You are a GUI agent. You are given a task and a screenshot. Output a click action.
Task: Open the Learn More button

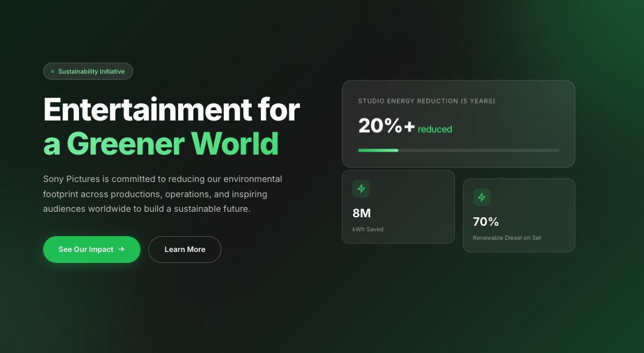tap(185, 250)
